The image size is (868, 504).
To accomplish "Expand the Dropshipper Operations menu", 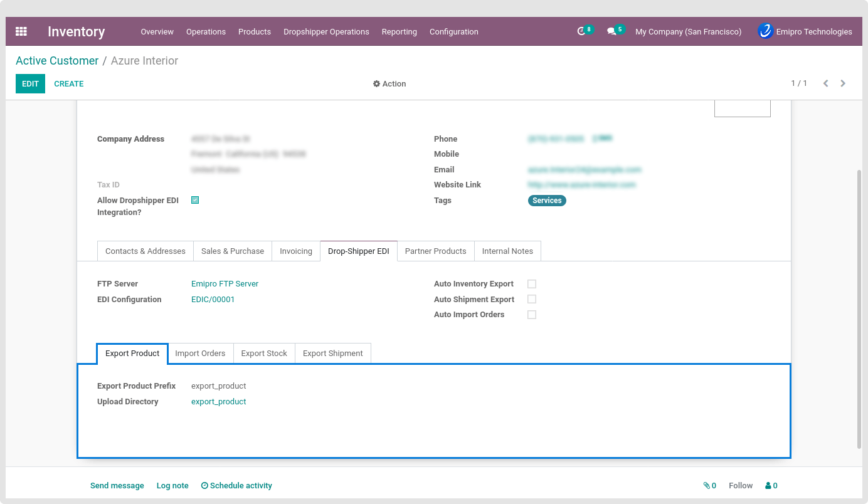I will tap(326, 32).
